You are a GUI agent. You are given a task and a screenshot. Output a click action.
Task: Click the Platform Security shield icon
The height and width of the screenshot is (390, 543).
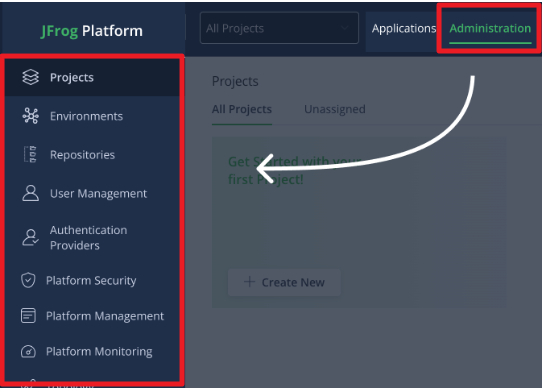(x=28, y=280)
